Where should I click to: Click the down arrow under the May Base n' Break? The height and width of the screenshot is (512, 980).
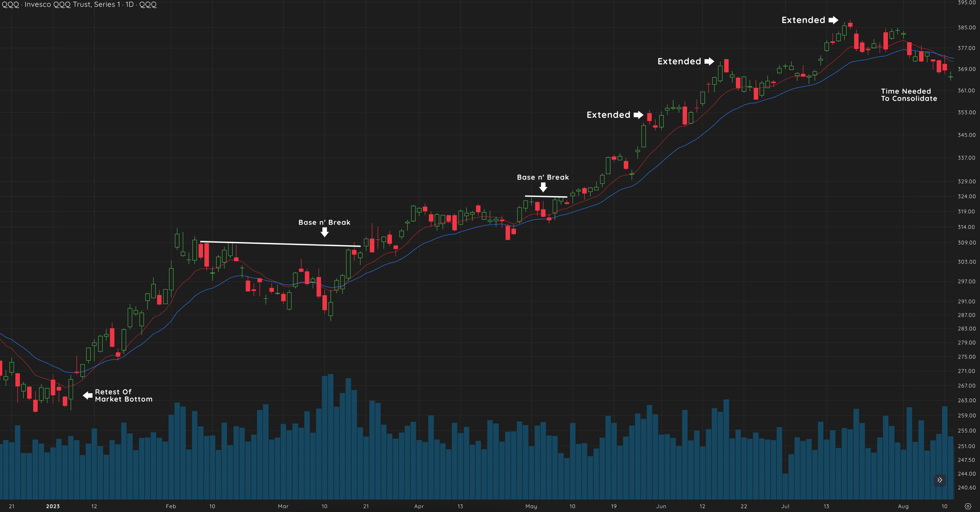tap(543, 187)
